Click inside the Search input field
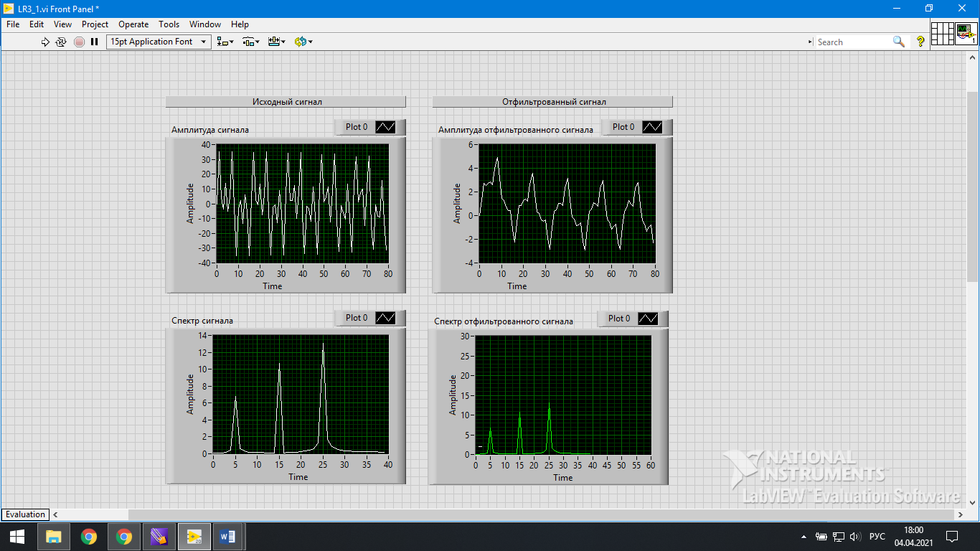Image resolution: width=980 pixels, height=551 pixels. click(854, 42)
